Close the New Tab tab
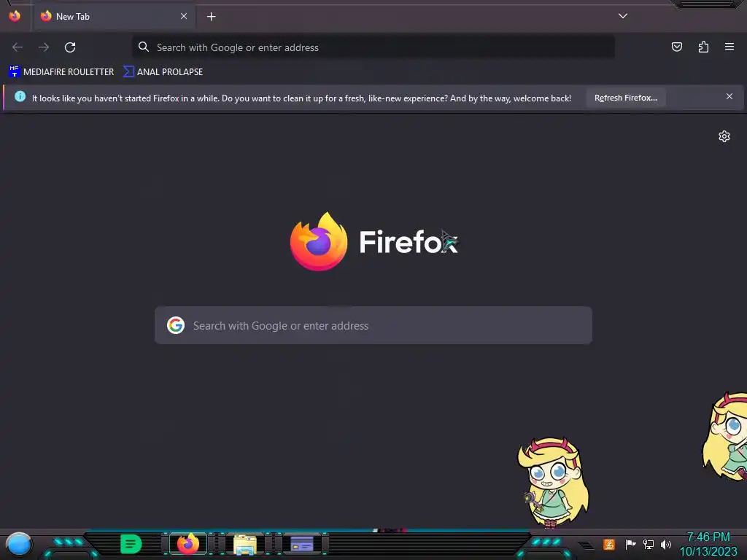 [183, 16]
